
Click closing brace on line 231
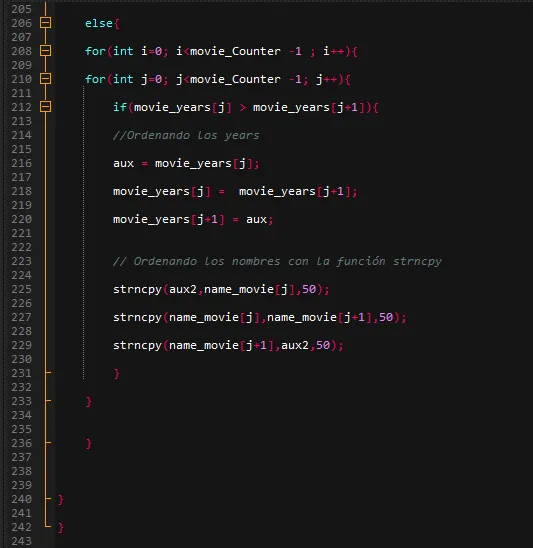click(x=116, y=374)
